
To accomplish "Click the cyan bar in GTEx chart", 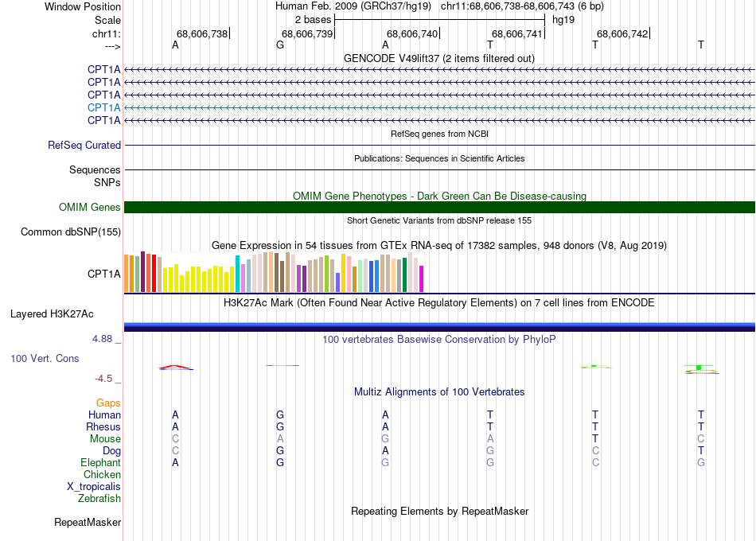I will click(237, 274).
